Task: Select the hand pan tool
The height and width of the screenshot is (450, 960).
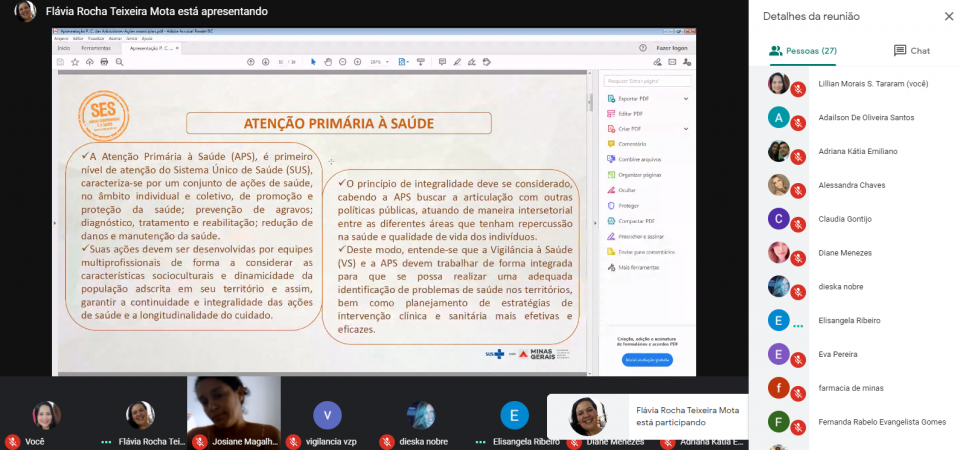Action: (x=328, y=62)
